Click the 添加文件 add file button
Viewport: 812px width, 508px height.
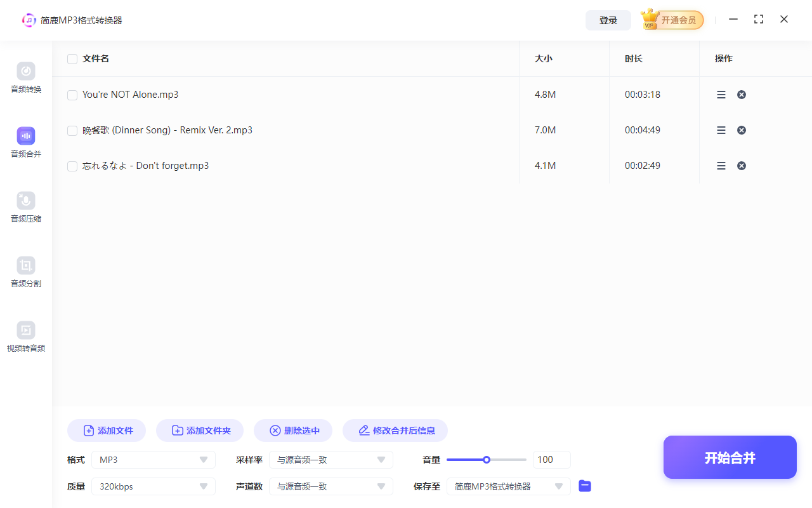tap(107, 431)
